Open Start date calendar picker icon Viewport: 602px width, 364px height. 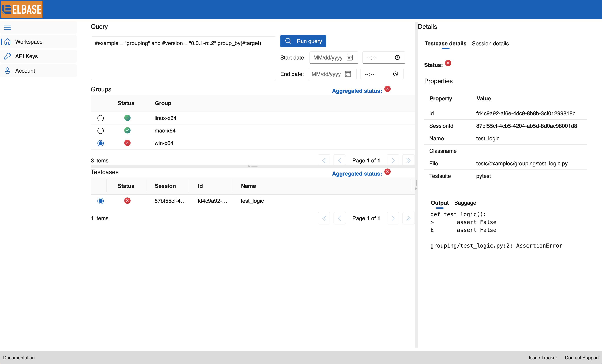point(350,58)
